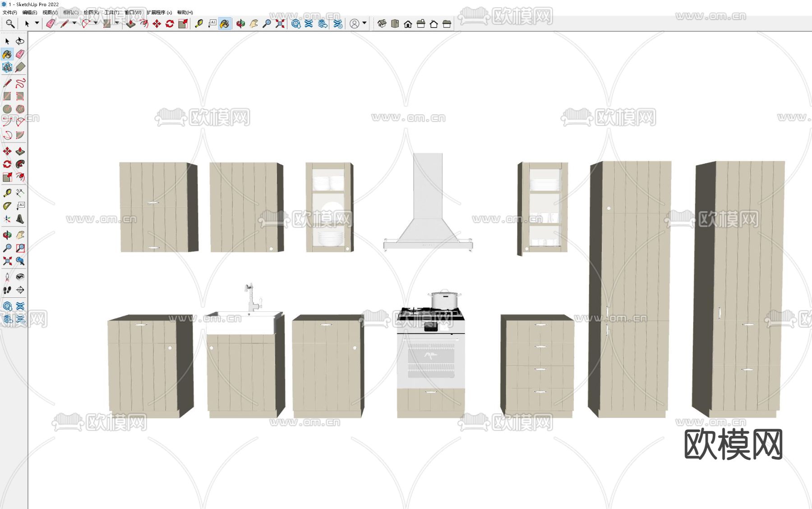Viewport: 812px width, 509px height.
Task: Open Extension Warehouse from the top toolbar
Action: click(309, 23)
